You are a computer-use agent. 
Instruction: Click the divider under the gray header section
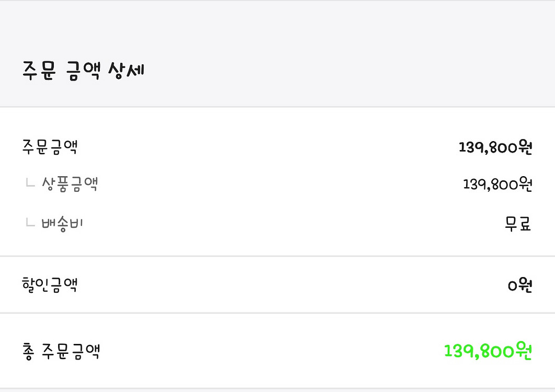(277, 107)
